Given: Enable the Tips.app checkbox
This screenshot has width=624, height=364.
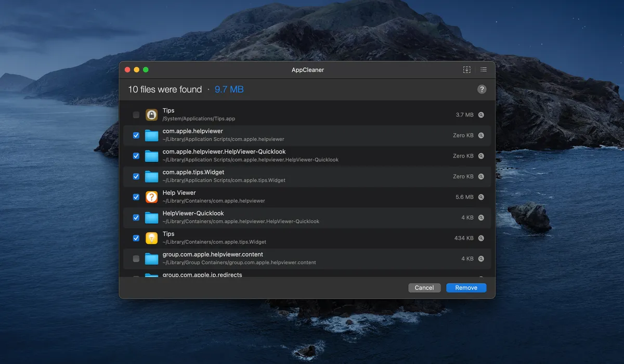Looking at the screenshot, I should click(x=136, y=115).
